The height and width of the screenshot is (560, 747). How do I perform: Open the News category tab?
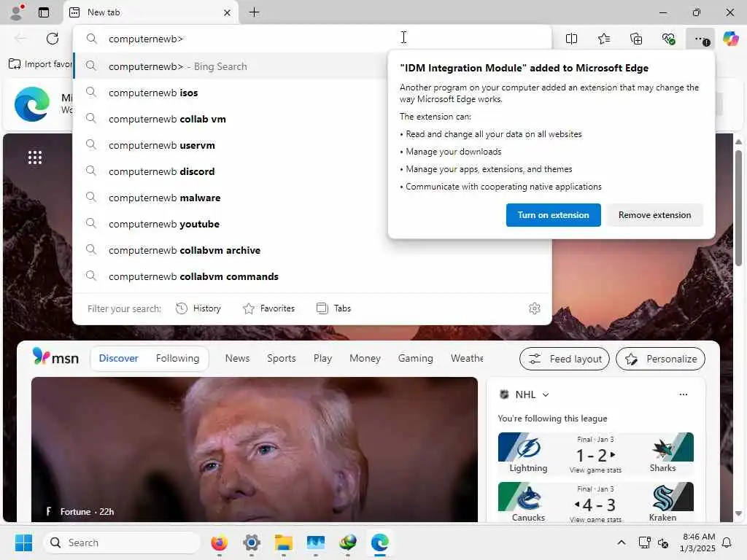click(237, 358)
